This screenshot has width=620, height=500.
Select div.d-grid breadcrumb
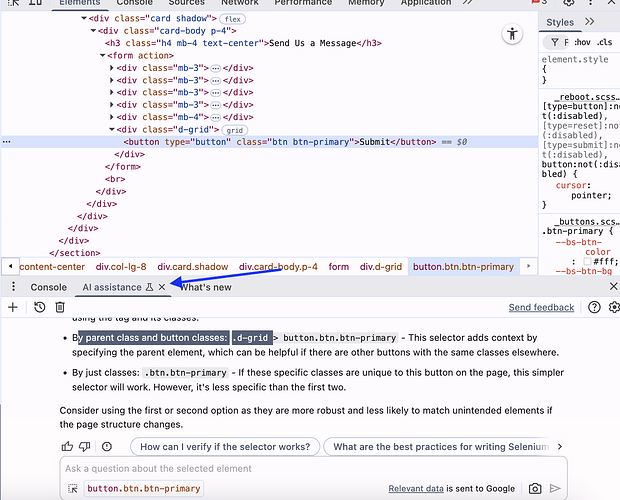pos(381,267)
